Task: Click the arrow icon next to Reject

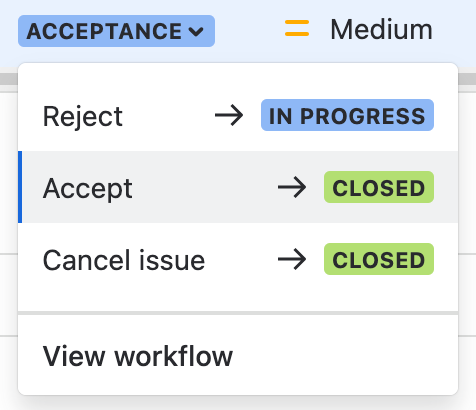Action: pyautogui.click(x=229, y=115)
